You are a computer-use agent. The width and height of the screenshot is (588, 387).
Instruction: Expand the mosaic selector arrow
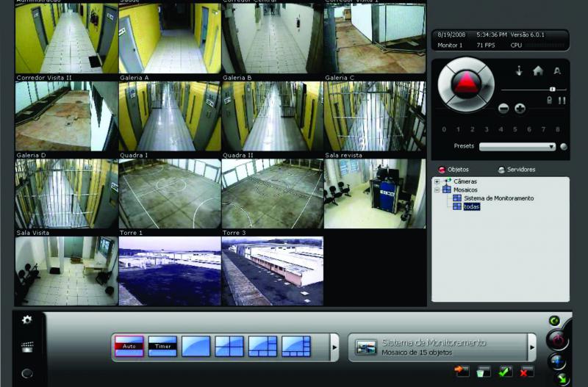[531, 347]
